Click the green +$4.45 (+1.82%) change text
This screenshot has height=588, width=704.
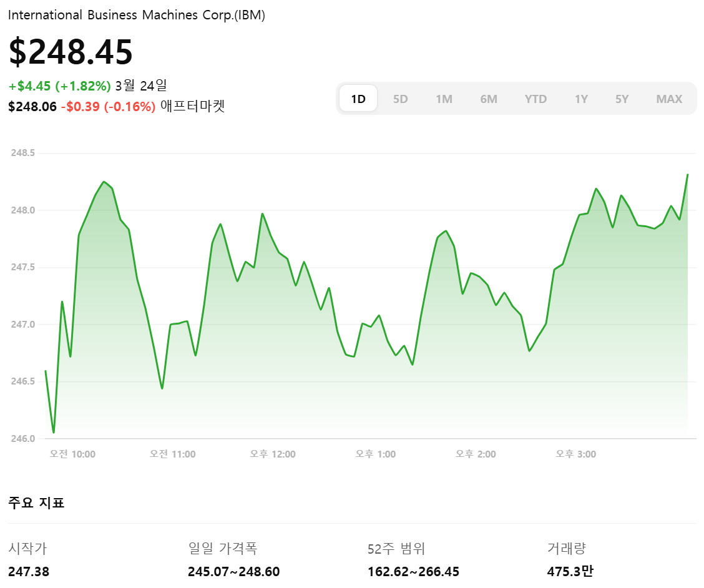[x=58, y=86]
